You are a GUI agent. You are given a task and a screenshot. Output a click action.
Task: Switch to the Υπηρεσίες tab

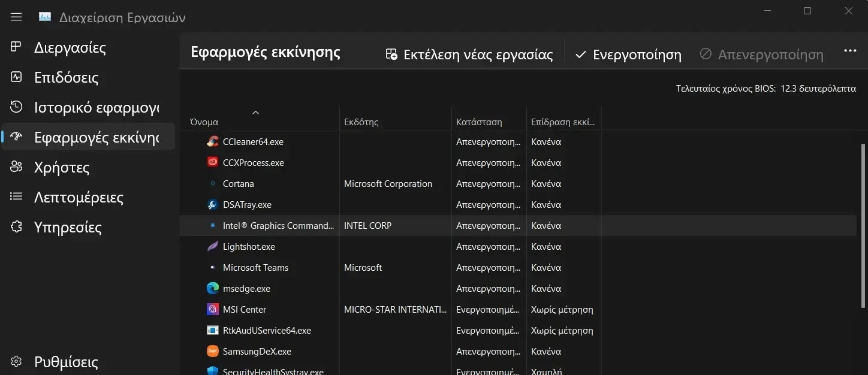click(88, 227)
